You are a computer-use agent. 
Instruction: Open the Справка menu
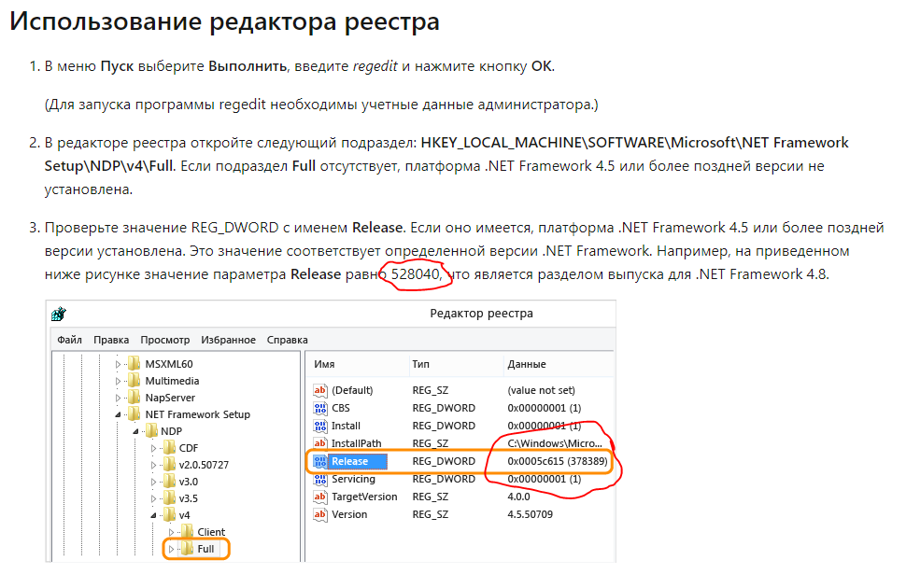click(x=287, y=340)
